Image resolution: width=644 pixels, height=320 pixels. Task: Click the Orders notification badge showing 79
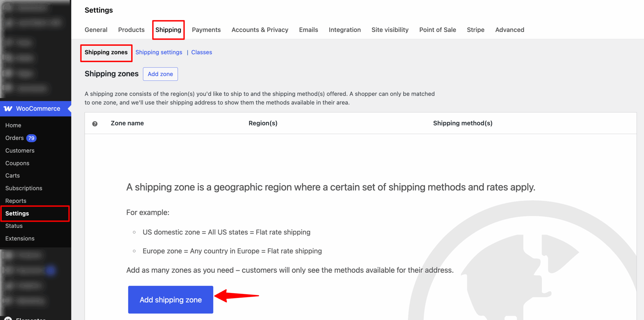[31, 138]
